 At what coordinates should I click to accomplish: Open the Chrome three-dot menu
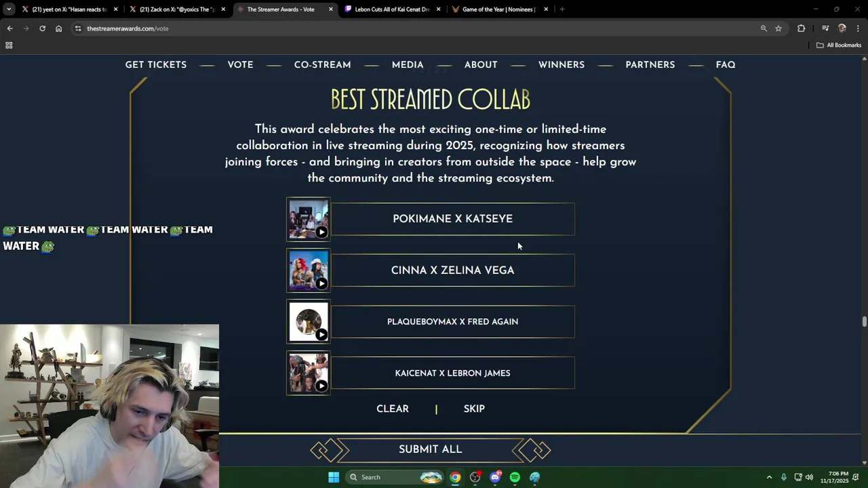[859, 28]
